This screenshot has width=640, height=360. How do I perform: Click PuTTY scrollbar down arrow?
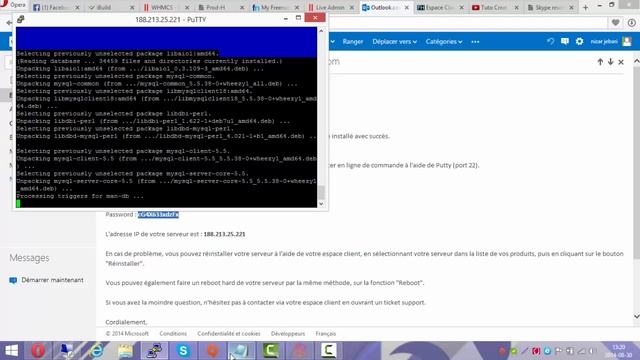point(321,204)
